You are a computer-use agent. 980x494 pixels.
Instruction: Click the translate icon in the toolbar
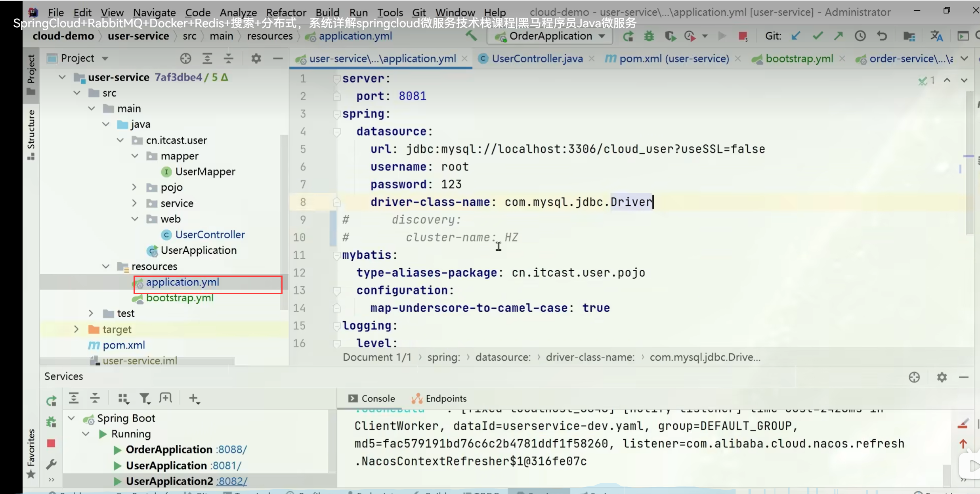click(x=936, y=36)
